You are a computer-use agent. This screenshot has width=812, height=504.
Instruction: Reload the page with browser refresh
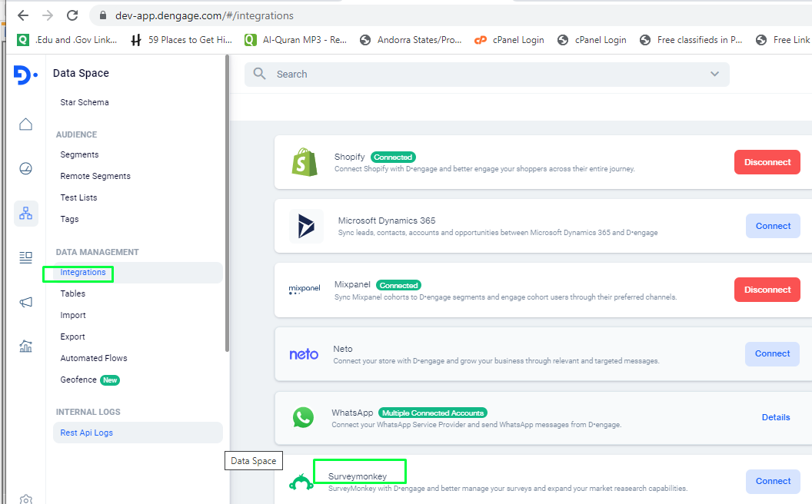click(x=72, y=15)
